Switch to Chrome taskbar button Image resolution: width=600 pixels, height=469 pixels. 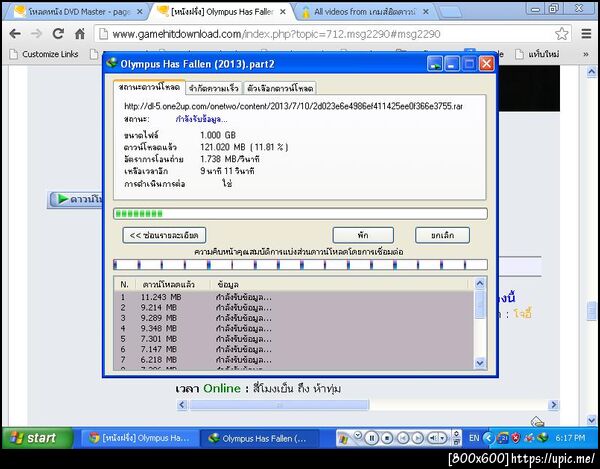[140, 438]
